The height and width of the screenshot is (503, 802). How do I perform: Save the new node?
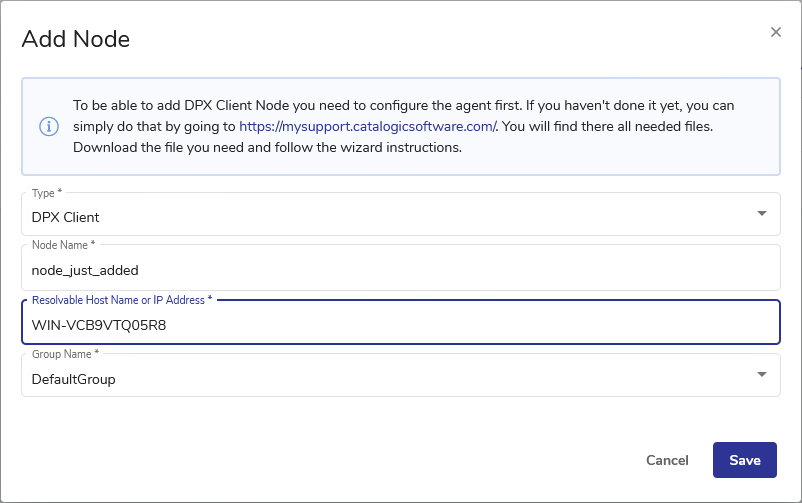[744, 460]
